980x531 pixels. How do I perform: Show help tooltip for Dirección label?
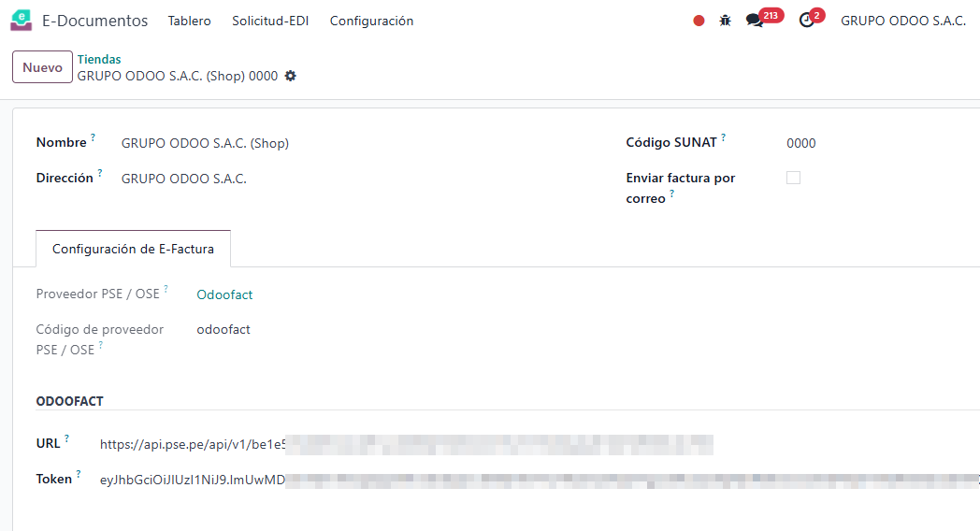point(100,173)
